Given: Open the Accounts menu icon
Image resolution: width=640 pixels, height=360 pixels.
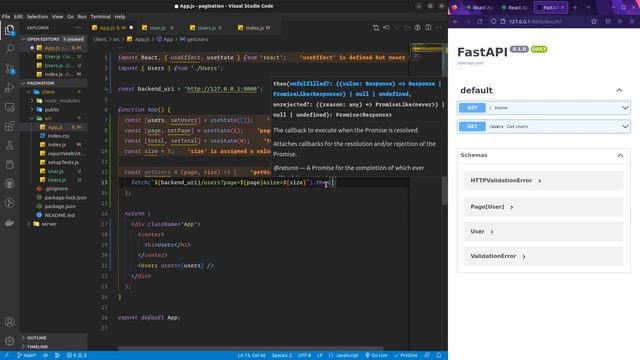Looking at the screenshot, I should pos(9,322).
